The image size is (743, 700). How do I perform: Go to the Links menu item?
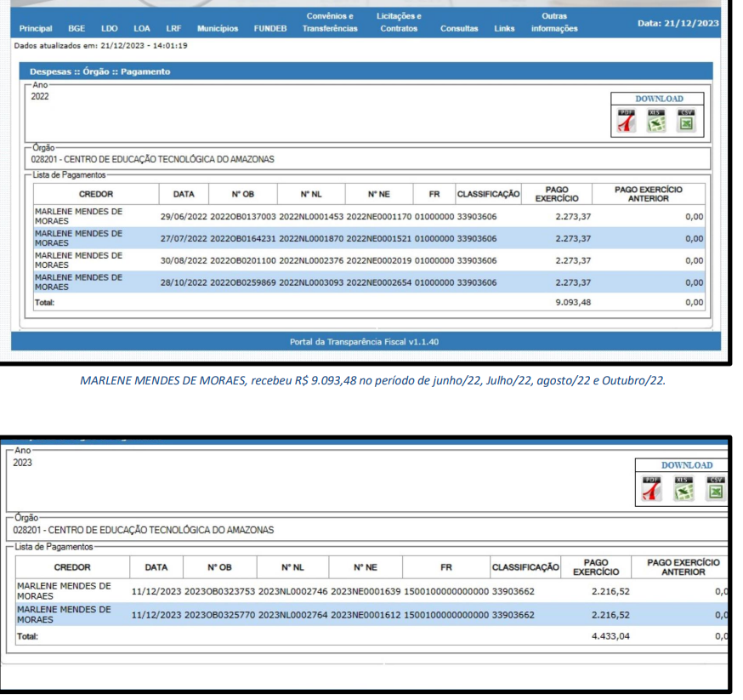point(504,28)
